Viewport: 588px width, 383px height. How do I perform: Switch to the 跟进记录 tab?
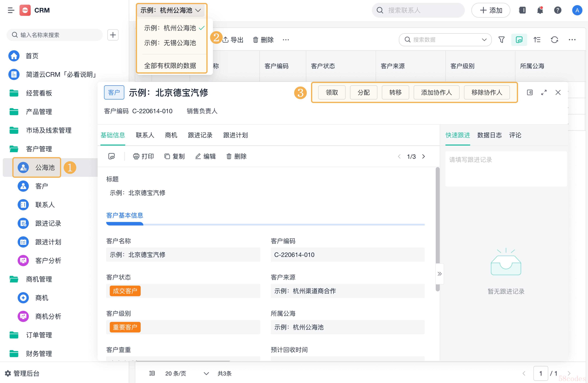(x=200, y=135)
